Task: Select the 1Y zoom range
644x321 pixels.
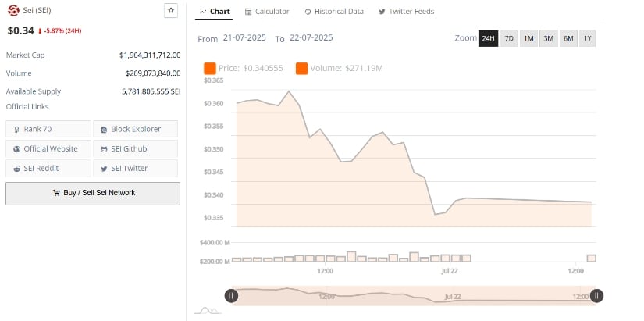Action: click(x=587, y=38)
